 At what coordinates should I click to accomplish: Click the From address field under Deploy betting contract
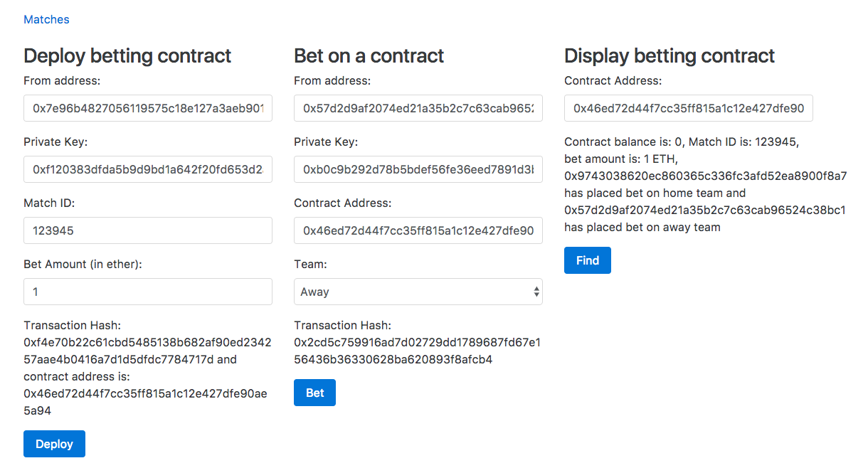(148, 108)
